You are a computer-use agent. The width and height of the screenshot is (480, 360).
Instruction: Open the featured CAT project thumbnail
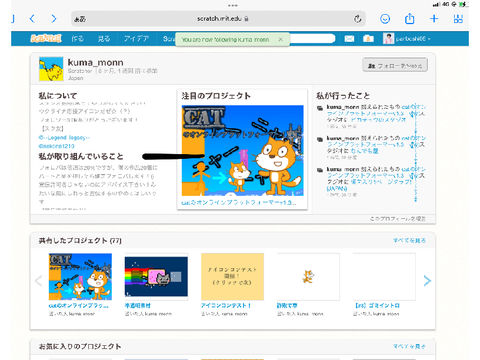click(x=242, y=150)
